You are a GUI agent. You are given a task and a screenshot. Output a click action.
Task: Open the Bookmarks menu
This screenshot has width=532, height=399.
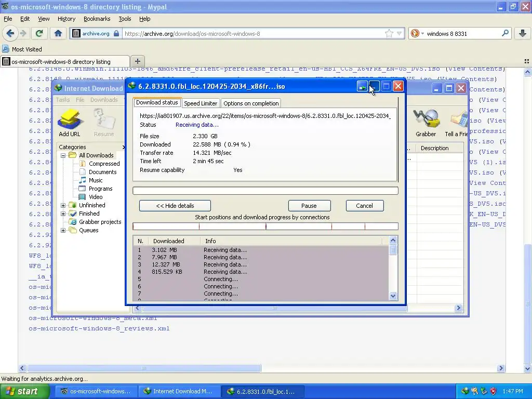97,19
